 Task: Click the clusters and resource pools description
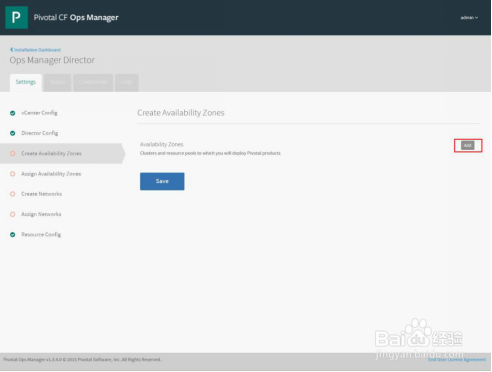tap(210, 153)
